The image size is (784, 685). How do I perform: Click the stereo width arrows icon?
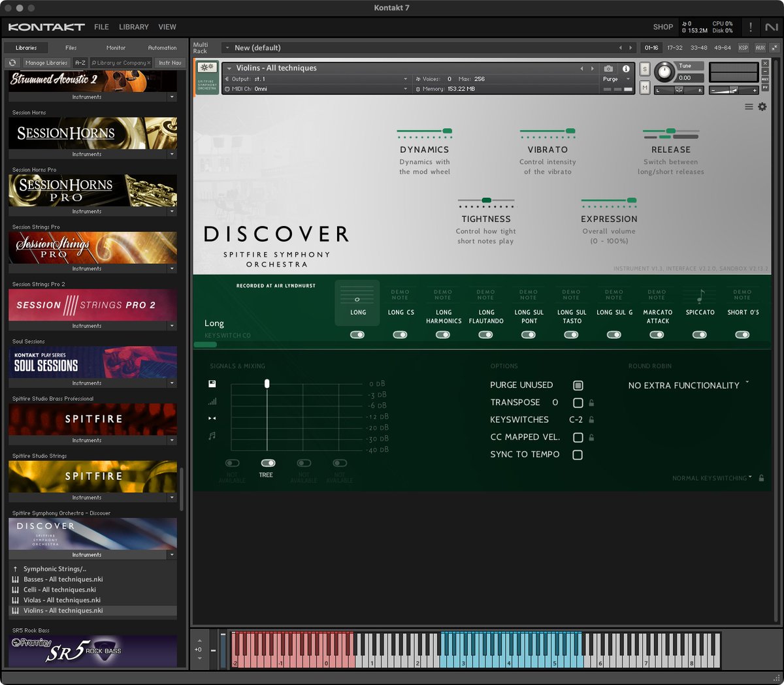tap(212, 418)
